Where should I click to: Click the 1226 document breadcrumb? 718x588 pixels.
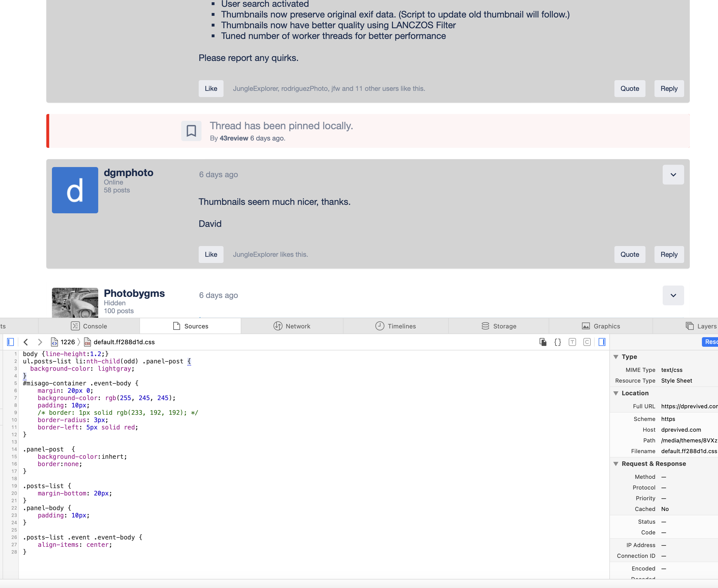pos(67,342)
